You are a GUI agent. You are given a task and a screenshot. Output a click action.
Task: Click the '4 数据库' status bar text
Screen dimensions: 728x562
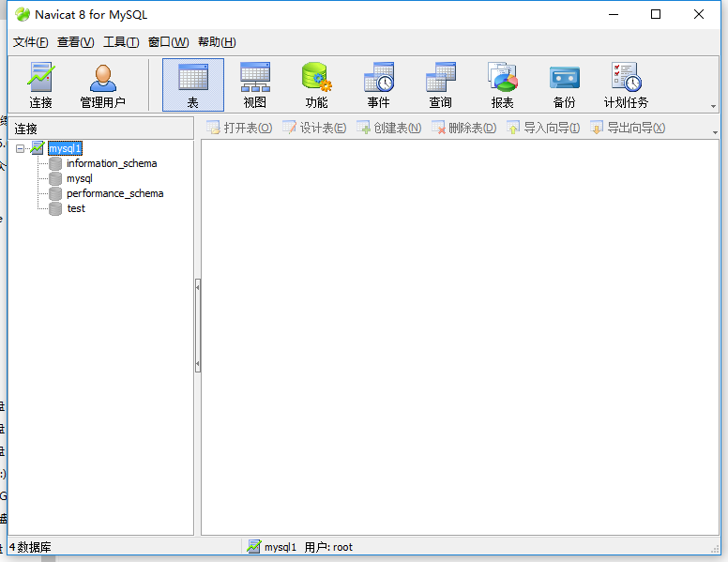[x=30, y=547]
